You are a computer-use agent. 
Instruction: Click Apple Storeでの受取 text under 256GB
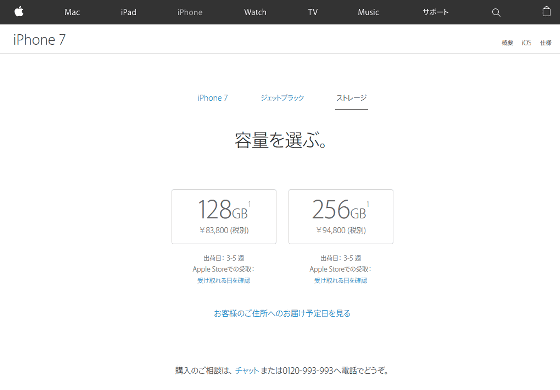340,269
